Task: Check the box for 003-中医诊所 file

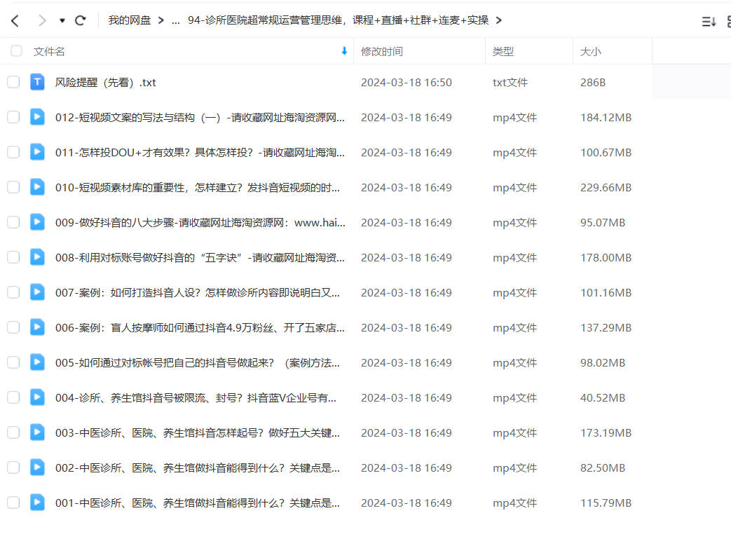Action: [13, 432]
